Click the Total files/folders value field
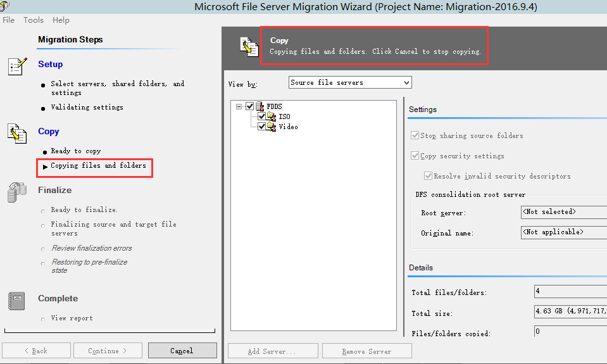This screenshot has height=364, width=607. tap(570, 291)
